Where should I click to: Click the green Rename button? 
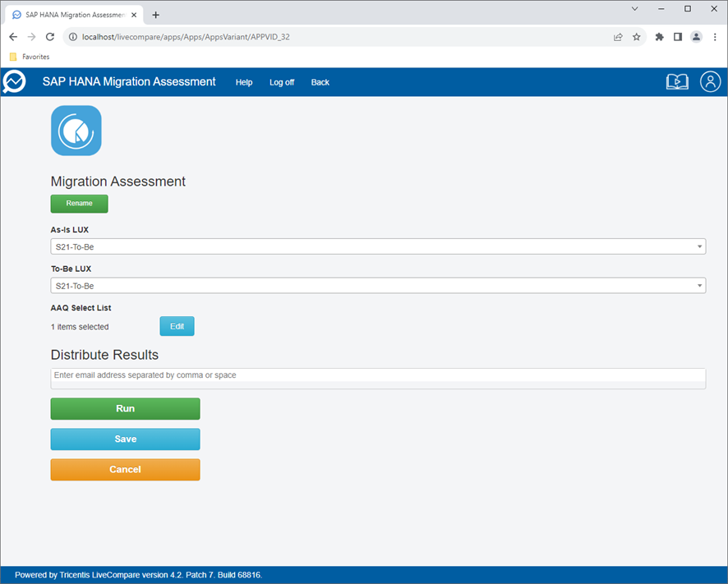(x=80, y=204)
